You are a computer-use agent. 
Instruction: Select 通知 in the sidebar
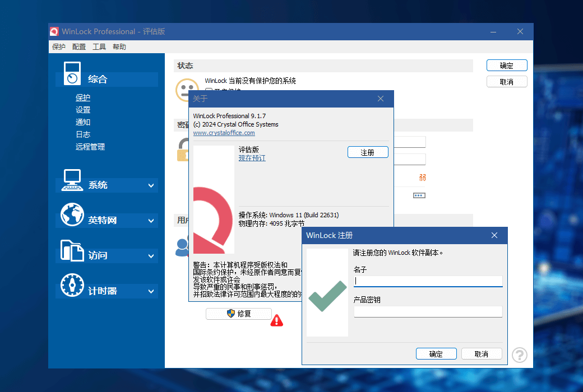(83, 122)
